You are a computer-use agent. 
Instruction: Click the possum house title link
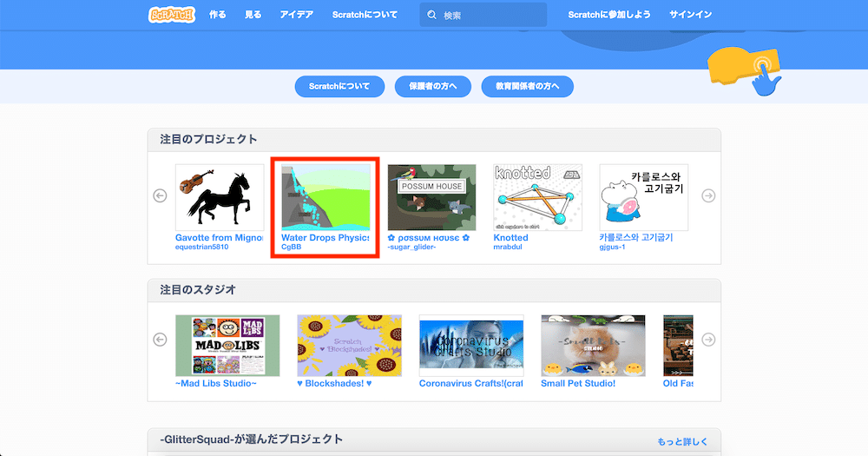(x=429, y=238)
